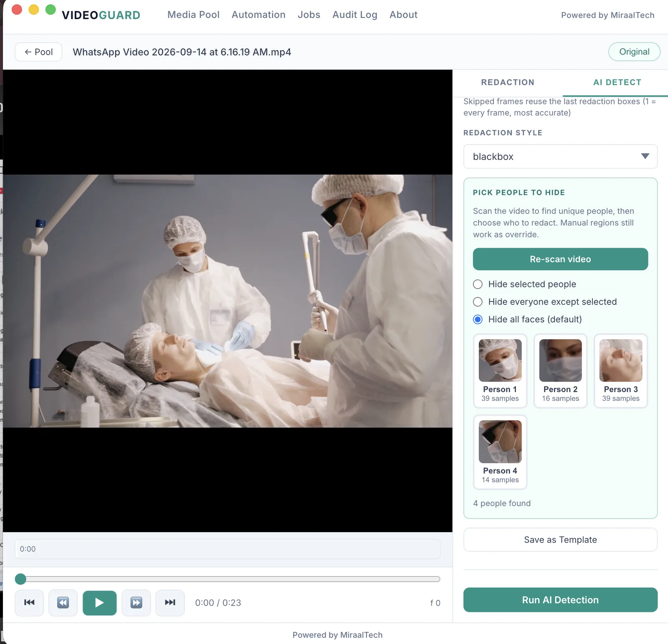Click the Re-scan video button
Screen dimensions: 668x644
(560, 259)
